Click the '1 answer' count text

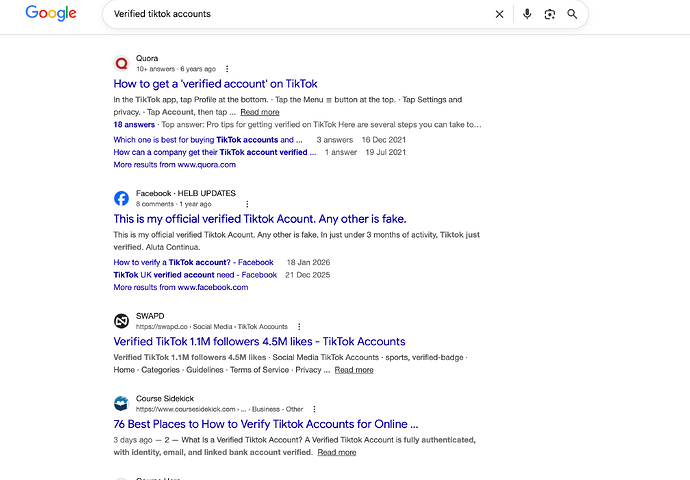pyautogui.click(x=341, y=152)
